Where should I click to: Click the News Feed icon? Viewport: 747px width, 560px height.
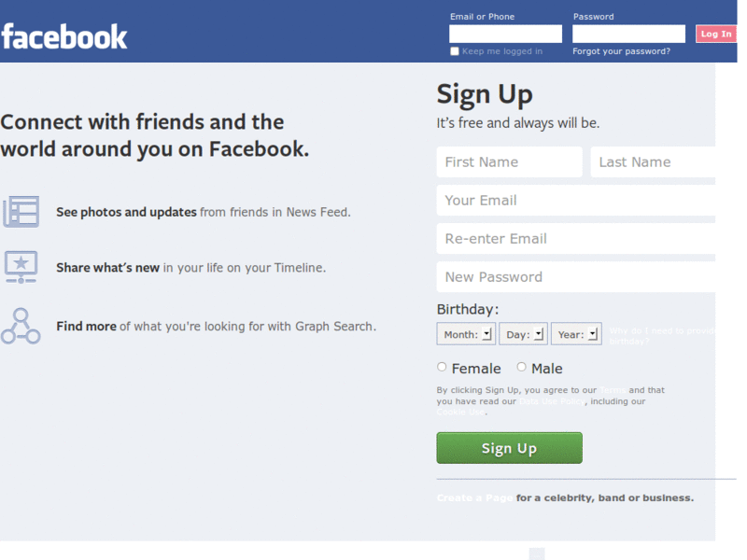(21, 212)
